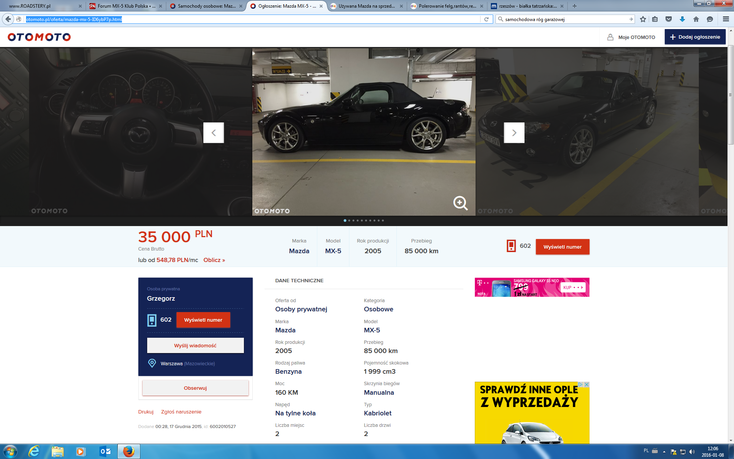Click the URL address bar
Image resolution: width=734 pixels, height=459 pixels.
click(x=253, y=19)
